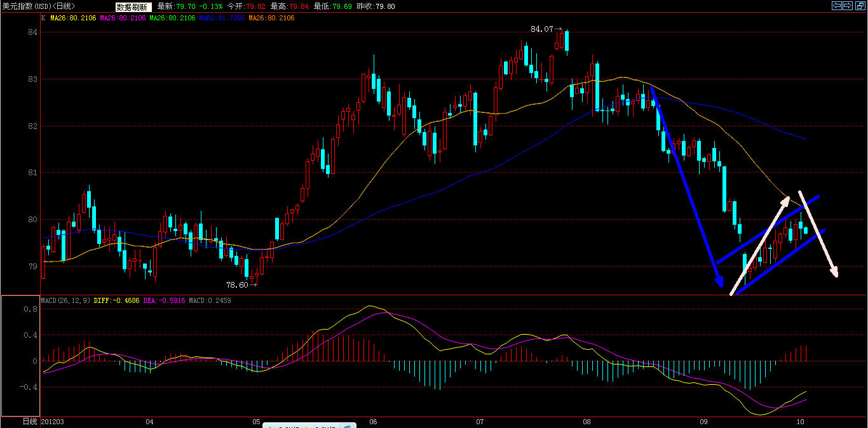The width and height of the screenshot is (868, 428).
Task: Click the 84.07 high price marker
Action: tap(542, 29)
